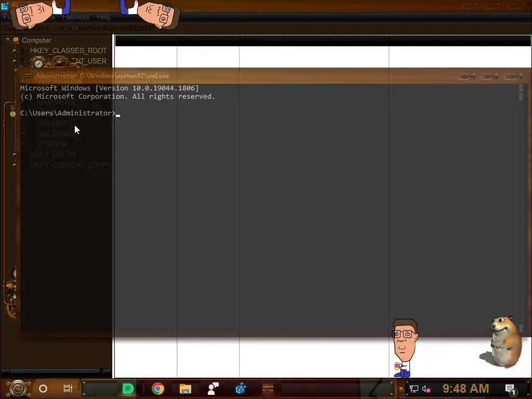
Task: Click the cmd.exe title bar icon
Action: [x=29, y=75]
